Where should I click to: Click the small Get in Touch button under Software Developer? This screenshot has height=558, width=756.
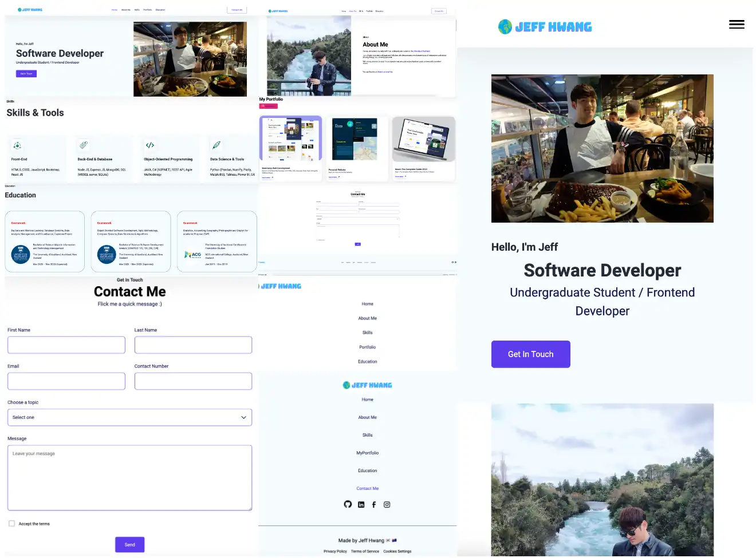tap(26, 74)
